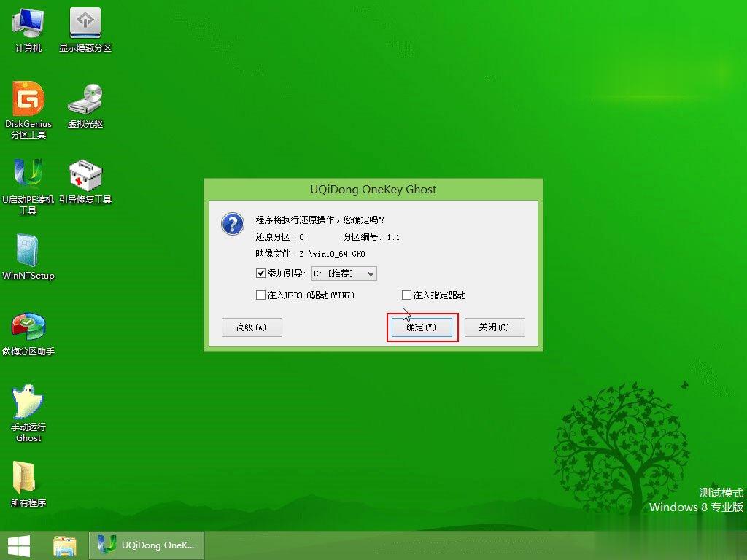Viewport: 747px width, 560px height.
Task: Enable 注入指定驱动 checkbox
Action: tap(406, 295)
